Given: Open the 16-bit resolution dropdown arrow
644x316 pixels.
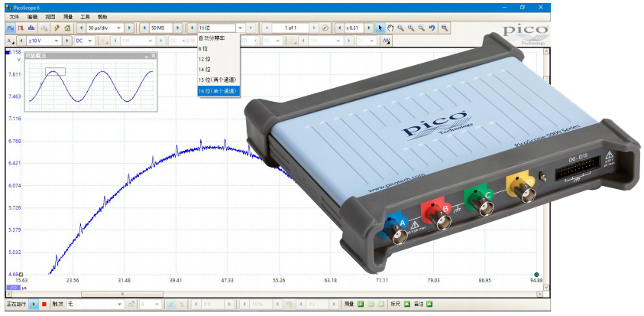Looking at the screenshot, I should 241,28.
